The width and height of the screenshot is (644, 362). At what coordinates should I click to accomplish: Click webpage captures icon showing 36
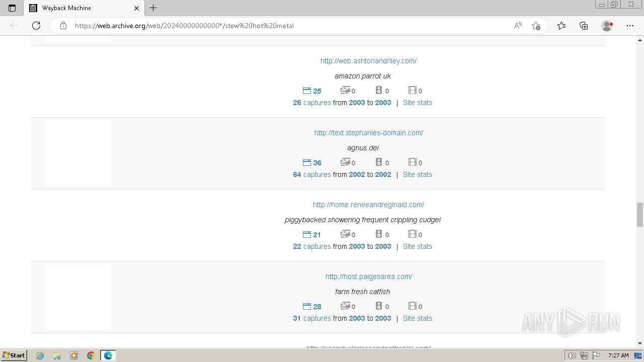(x=307, y=162)
